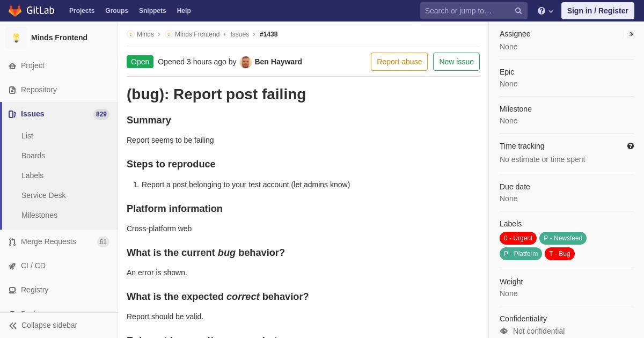Open CI / CD in sidebar

click(x=59, y=266)
